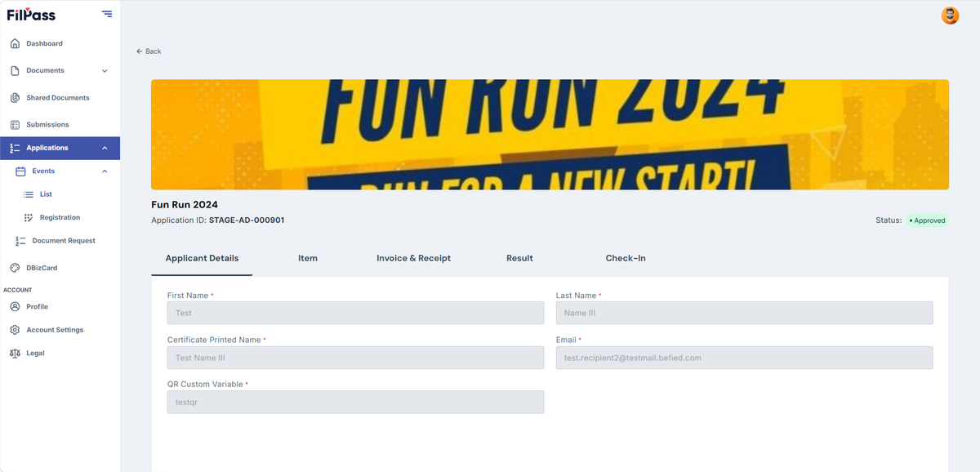Switch to the Result tab
Viewport: 980px width, 472px height.
click(519, 258)
